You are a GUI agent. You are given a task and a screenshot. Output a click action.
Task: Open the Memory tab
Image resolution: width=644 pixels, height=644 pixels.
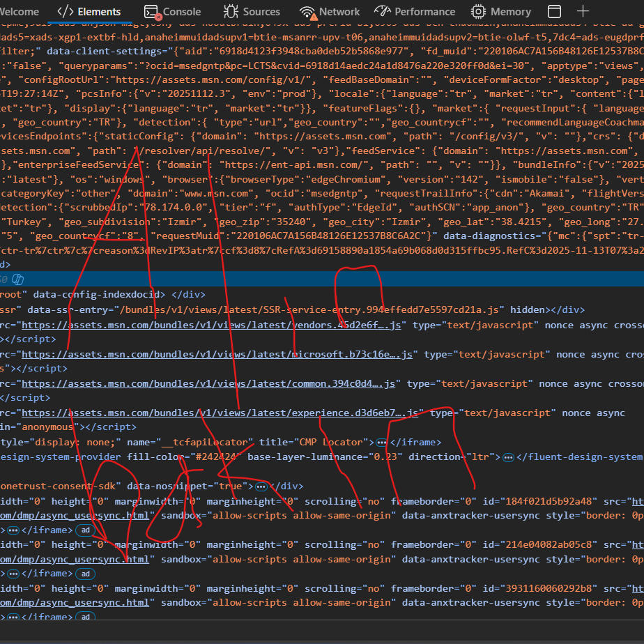[x=500, y=12]
